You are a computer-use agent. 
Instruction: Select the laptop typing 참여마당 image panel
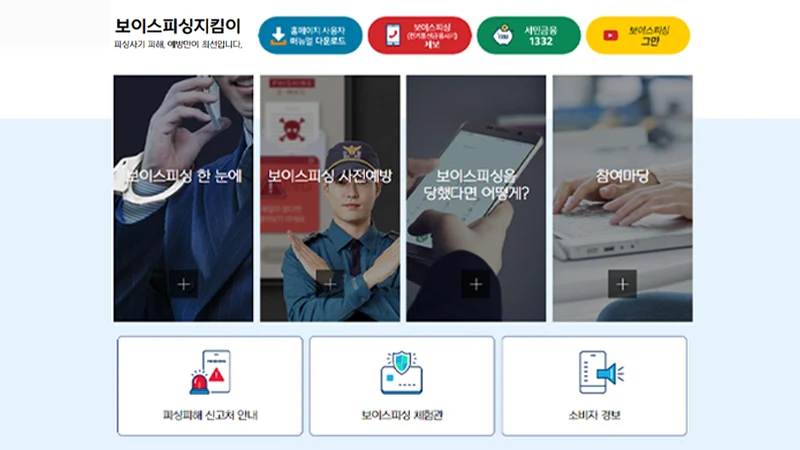pos(622,198)
